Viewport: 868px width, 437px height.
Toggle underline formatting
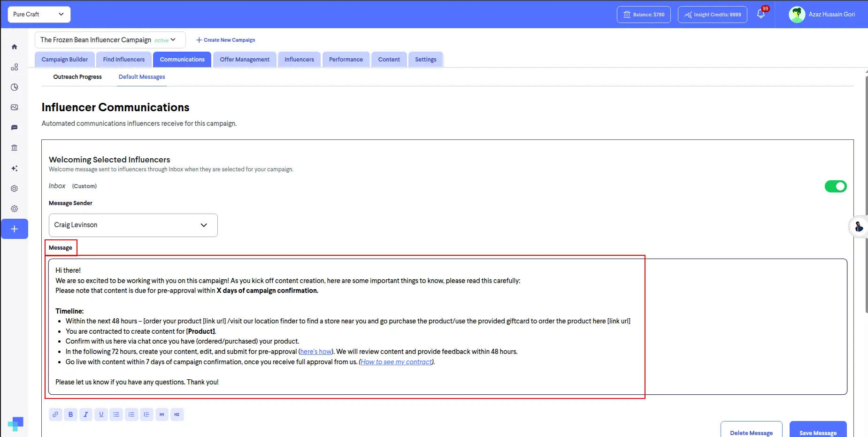pos(101,414)
